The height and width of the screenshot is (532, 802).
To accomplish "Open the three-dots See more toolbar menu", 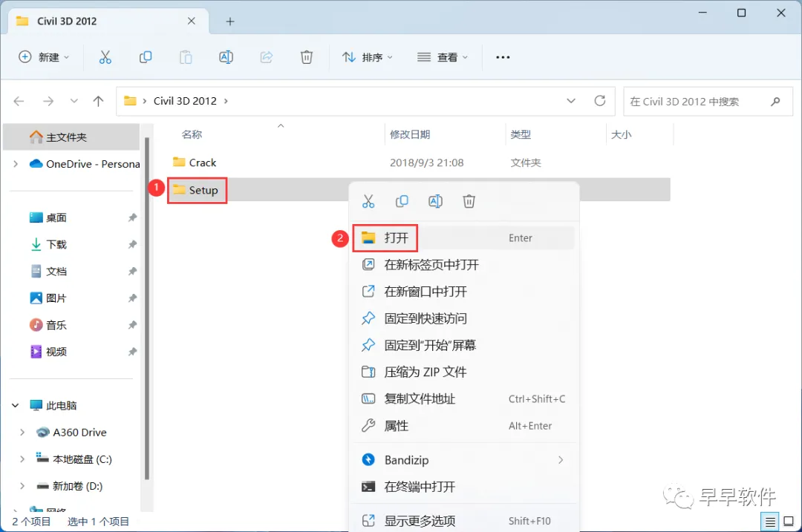I will [503, 57].
